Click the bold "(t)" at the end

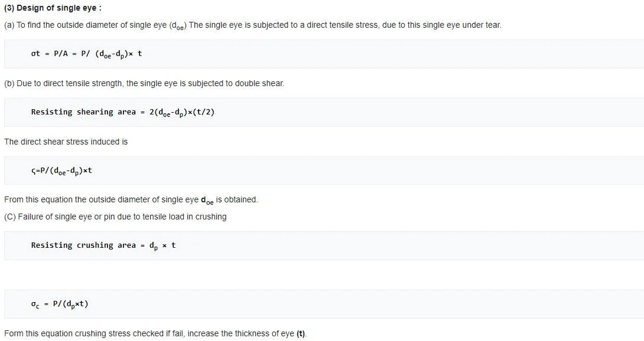click(x=301, y=333)
